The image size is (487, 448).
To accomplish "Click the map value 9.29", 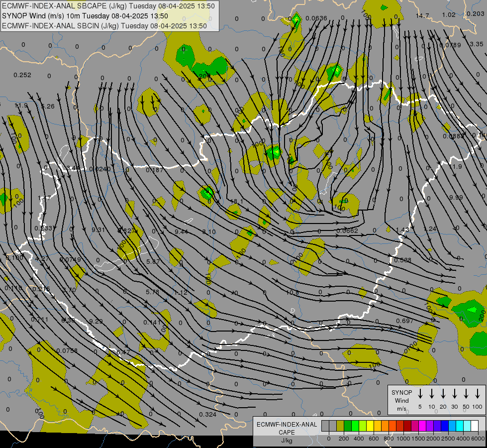I will (96, 322).
